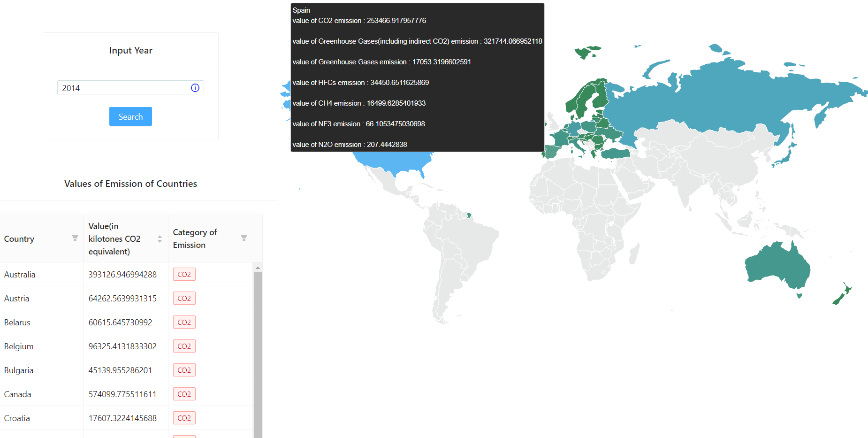This screenshot has height=438, width=868.
Task: Open Category of Emission filter icon
Action: [244, 238]
